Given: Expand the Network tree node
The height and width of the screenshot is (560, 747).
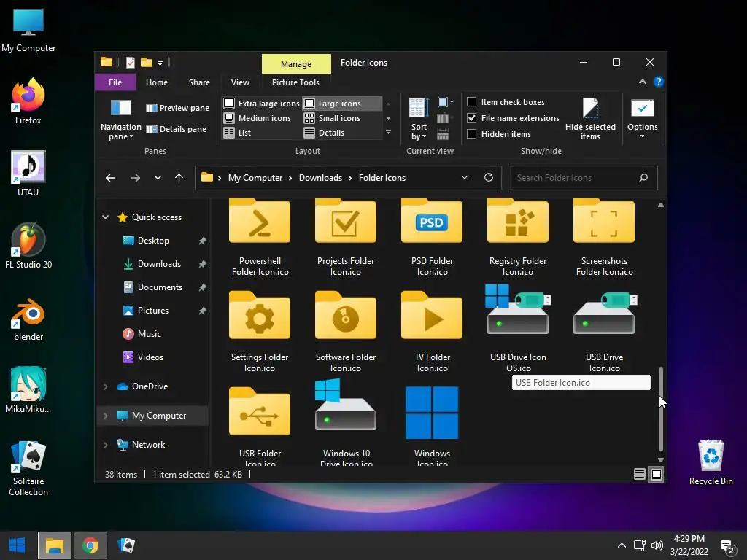Looking at the screenshot, I should pos(105,445).
